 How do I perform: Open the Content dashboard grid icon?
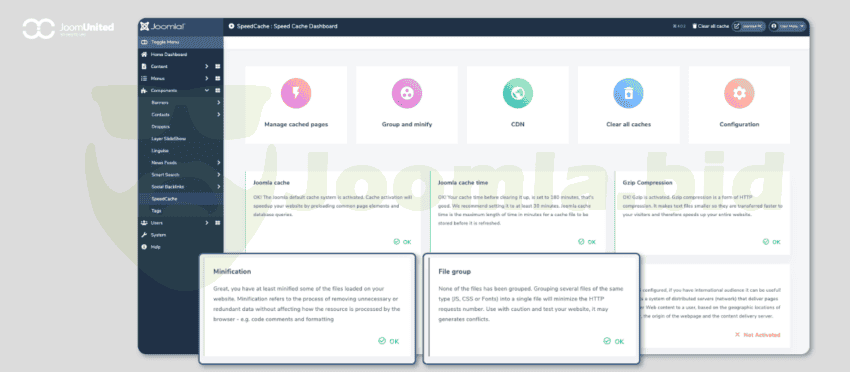click(217, 67)
